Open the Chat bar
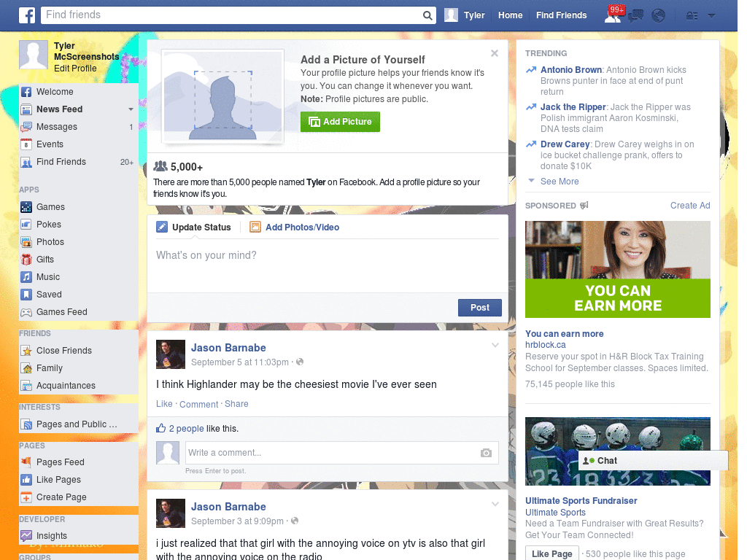747x560 pixels. [x=653, y=461]
